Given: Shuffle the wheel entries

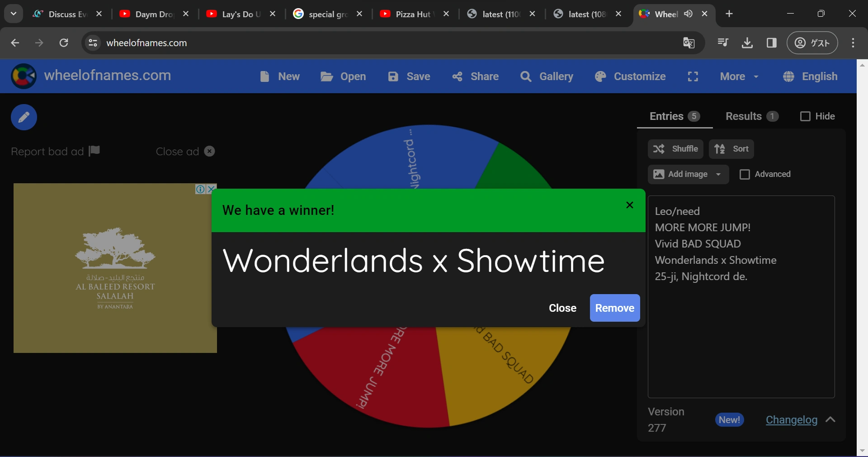Looking at the screenshot, I should pos(675,149).
